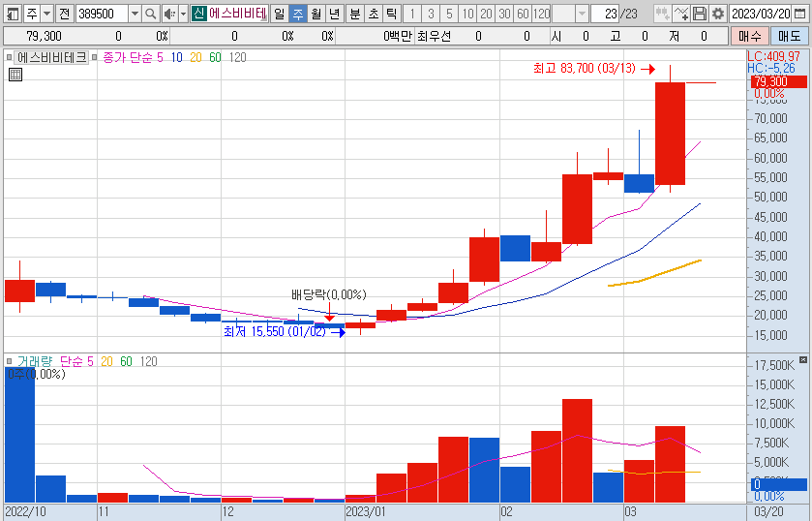Click the red current price tag 79,300

[x=778, y=82]
